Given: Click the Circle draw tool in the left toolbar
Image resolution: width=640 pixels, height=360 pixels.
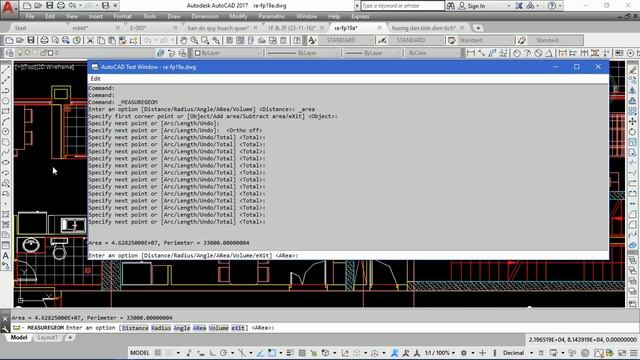Looking at the screenshot, I should coord(6,131).
